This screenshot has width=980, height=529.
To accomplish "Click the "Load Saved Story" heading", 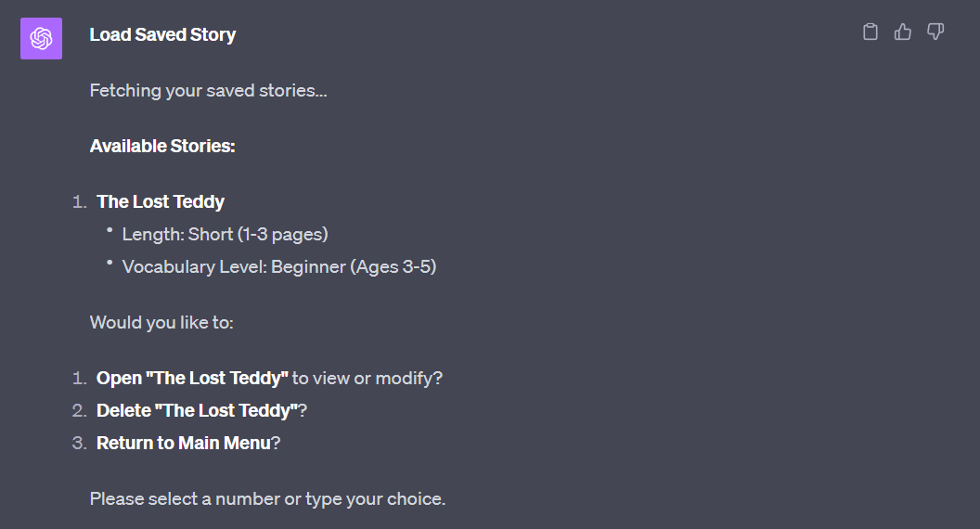I will 162,35.
